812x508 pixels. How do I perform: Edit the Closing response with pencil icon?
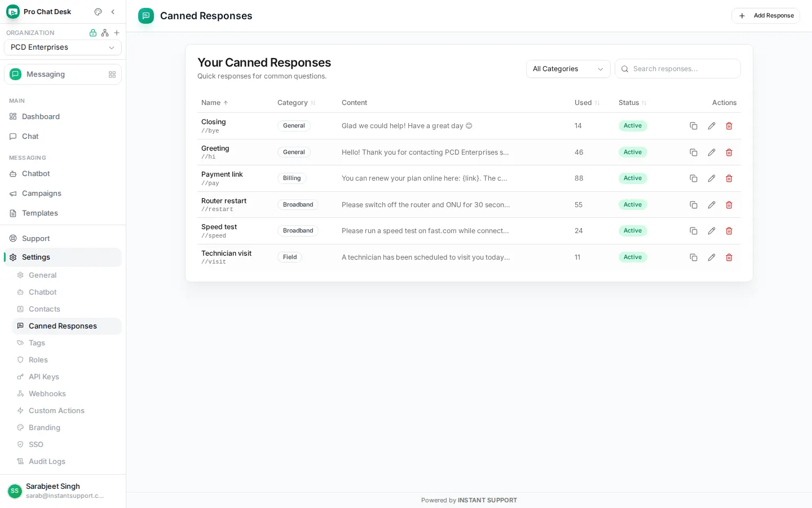(x=712, y=126)
